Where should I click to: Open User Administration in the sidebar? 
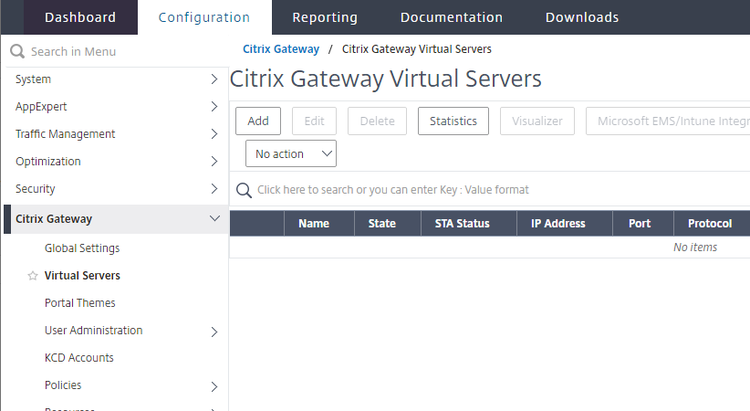[93, 330]
